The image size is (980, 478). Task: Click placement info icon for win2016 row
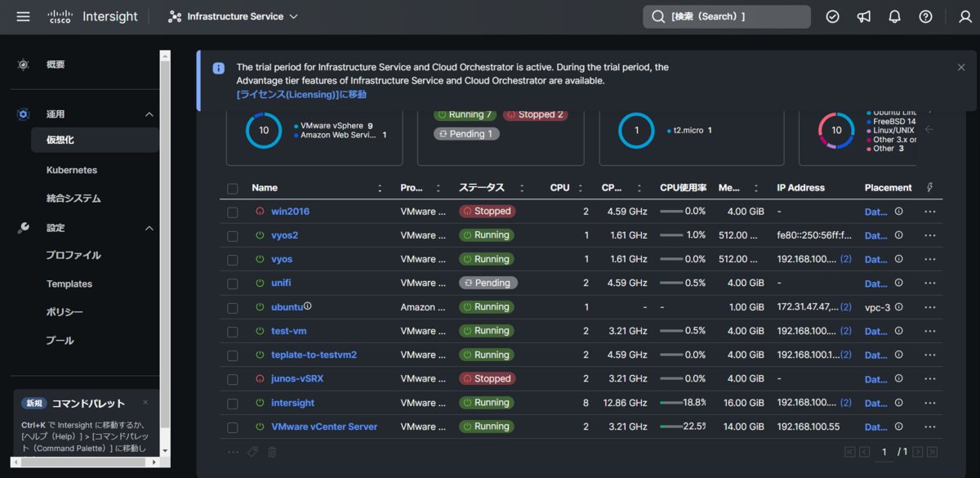[x=898, y=211]
